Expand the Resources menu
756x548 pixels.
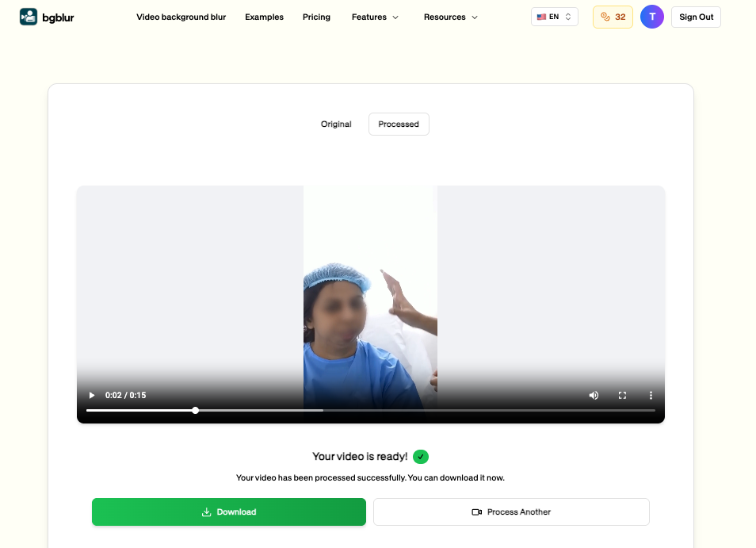[450, 17]
